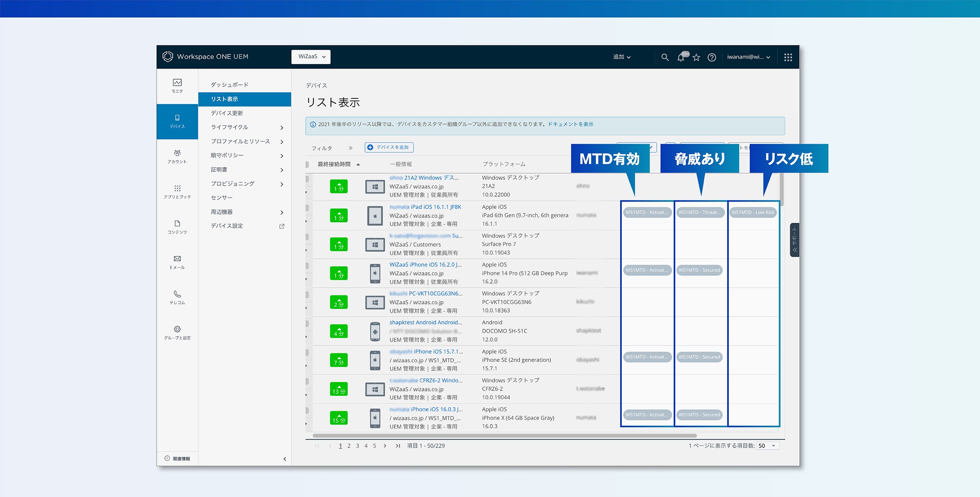This screenshot has width=980, height=497.
Task: Open the Monitor section in sidebar
Action: click(x=177, y=86)
